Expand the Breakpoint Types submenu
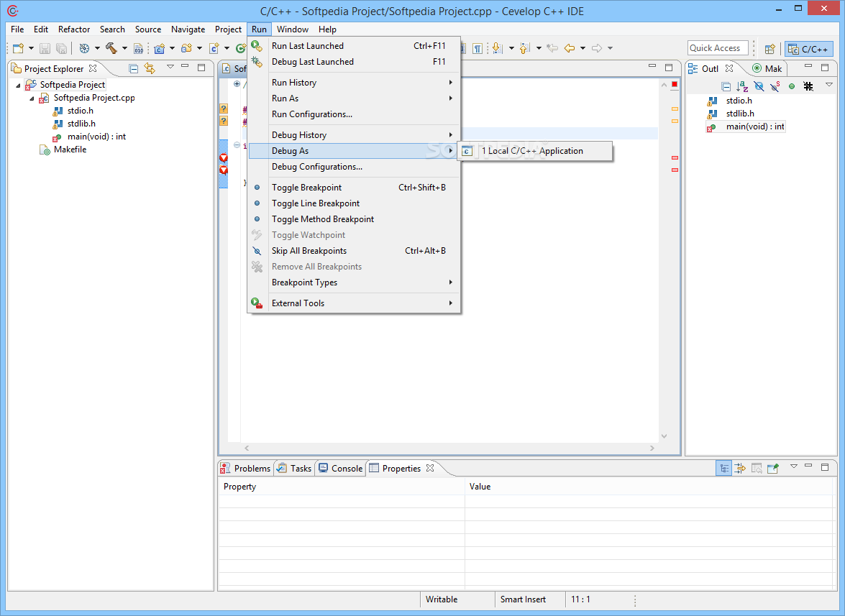This screenshot has height=616, width=845. [x=354, y=282]
